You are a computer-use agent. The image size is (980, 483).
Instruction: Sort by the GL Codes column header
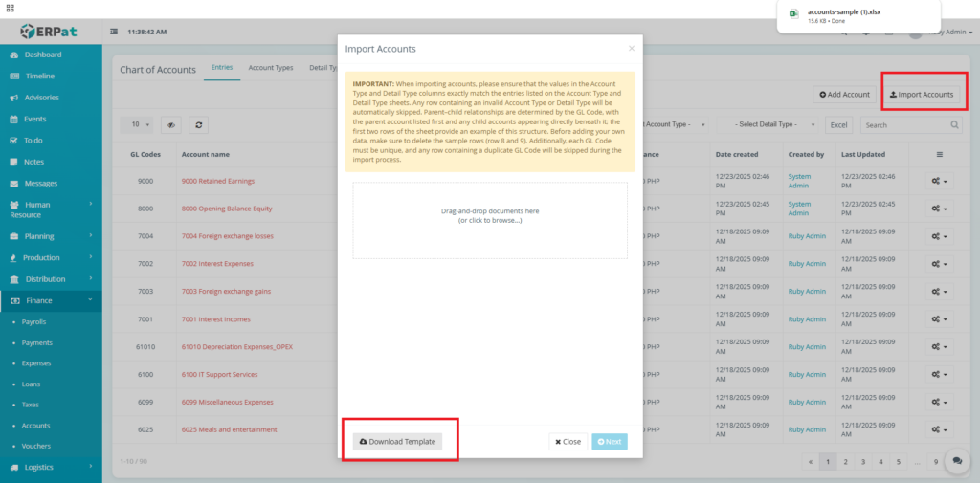[145, 154]
